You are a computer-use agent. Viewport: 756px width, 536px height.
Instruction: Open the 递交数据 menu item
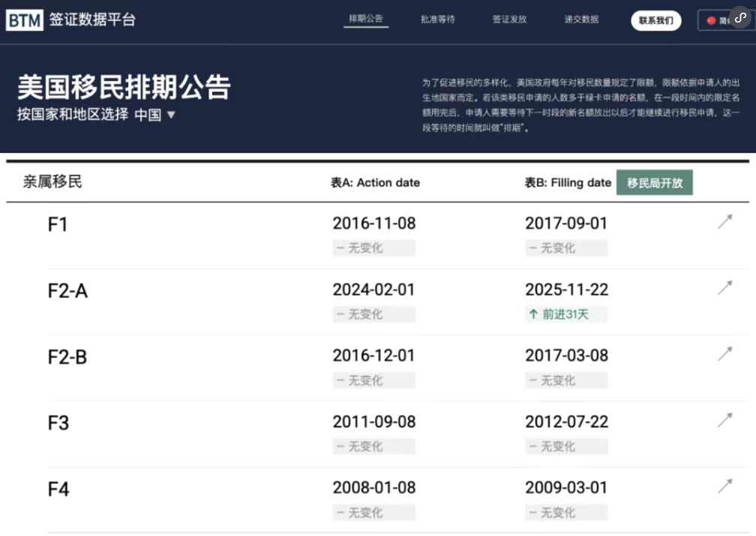pyautogui.click(x=581, y=20)
